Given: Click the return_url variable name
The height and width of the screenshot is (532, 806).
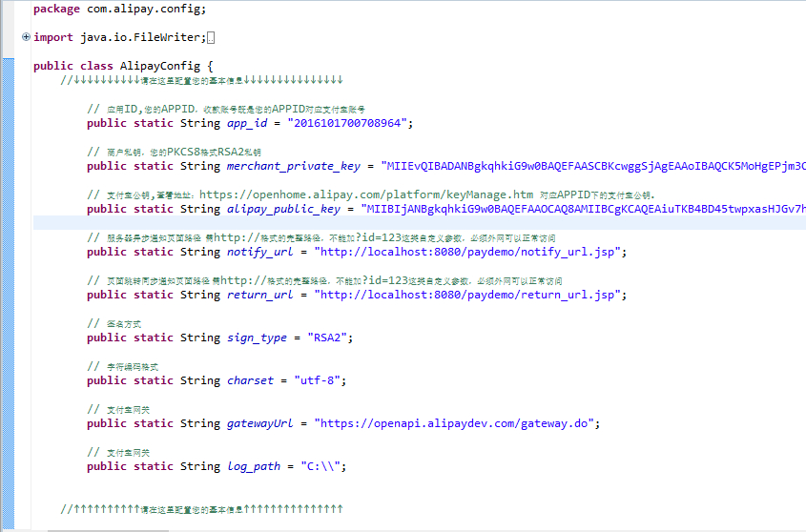Looking at the screenshot, I should pyautogui.click(x=260, y=295).
